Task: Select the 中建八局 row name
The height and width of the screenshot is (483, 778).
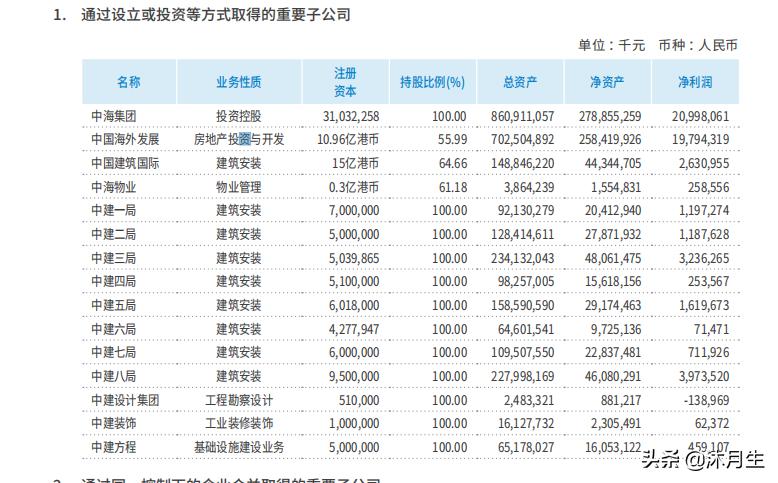Action: pyautogui.click(x=114, y=376)
